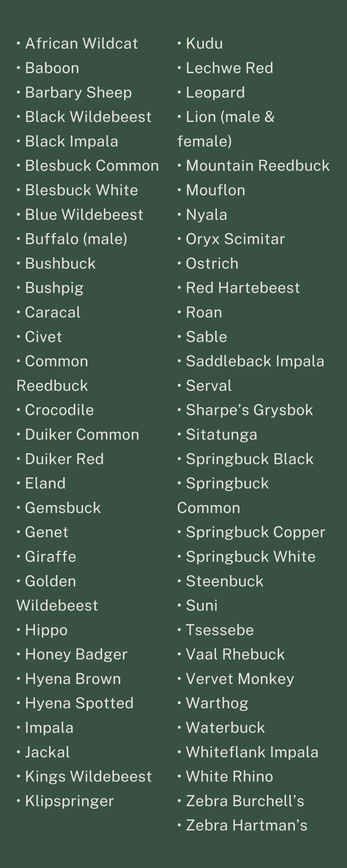Viewport: 347px width, 868px height.
Task: Select the Springbuck Copper entry
Action: point(256,532)
